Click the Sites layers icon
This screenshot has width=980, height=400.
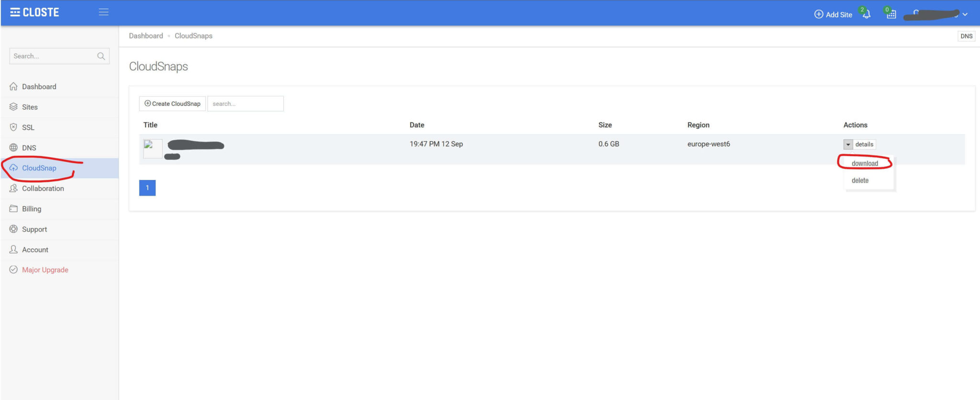[13, 107]
